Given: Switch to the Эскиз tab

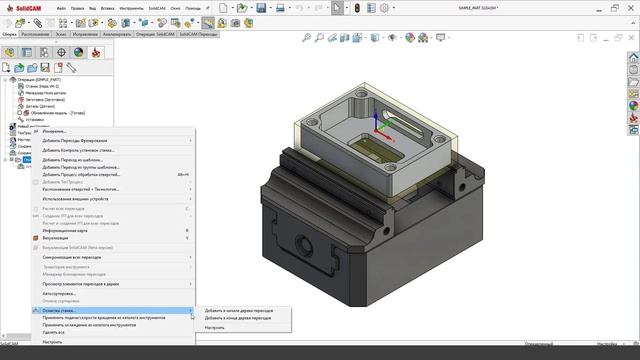Looking at the screenshot, I should click(61, 34).
